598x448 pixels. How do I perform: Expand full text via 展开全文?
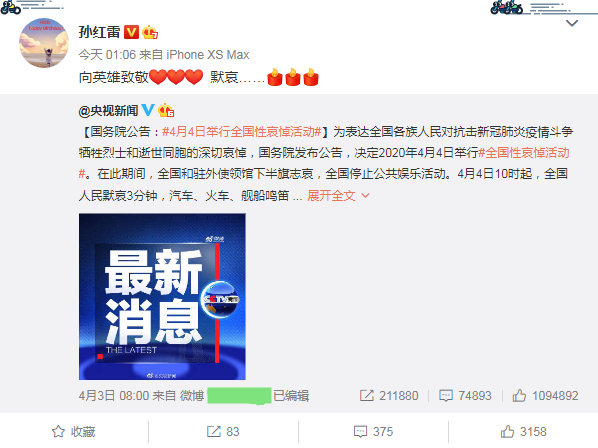pos(331,196)
